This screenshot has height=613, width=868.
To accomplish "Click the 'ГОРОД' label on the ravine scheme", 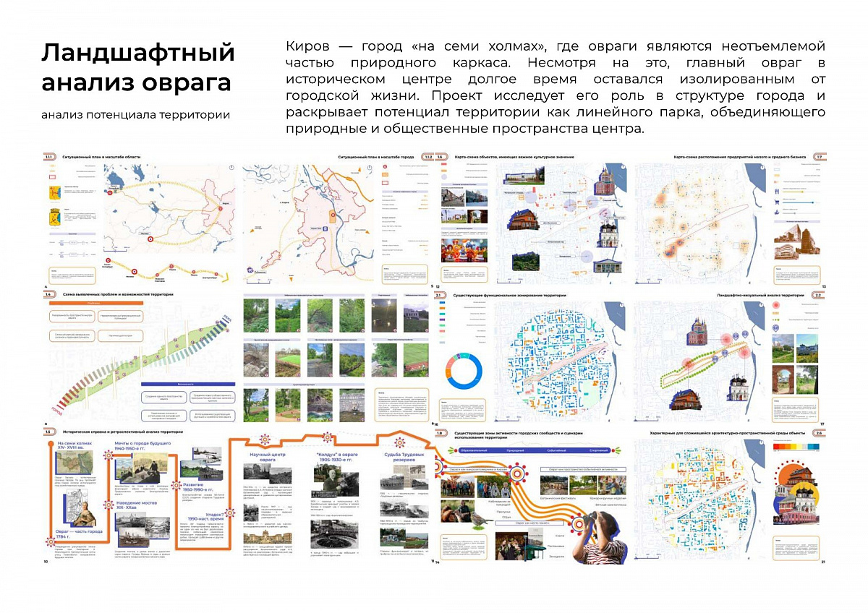I will [57, 411].
